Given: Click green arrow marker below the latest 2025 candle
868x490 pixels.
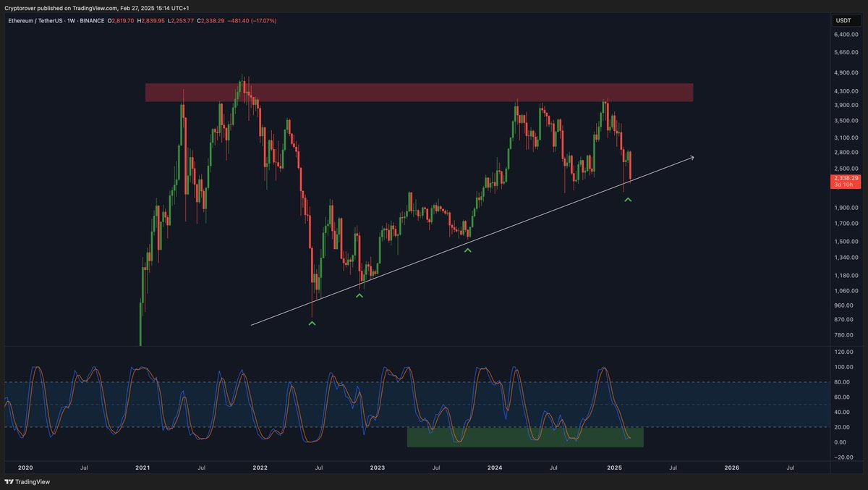Looking at the screenshot, I should tap(628, 199).
